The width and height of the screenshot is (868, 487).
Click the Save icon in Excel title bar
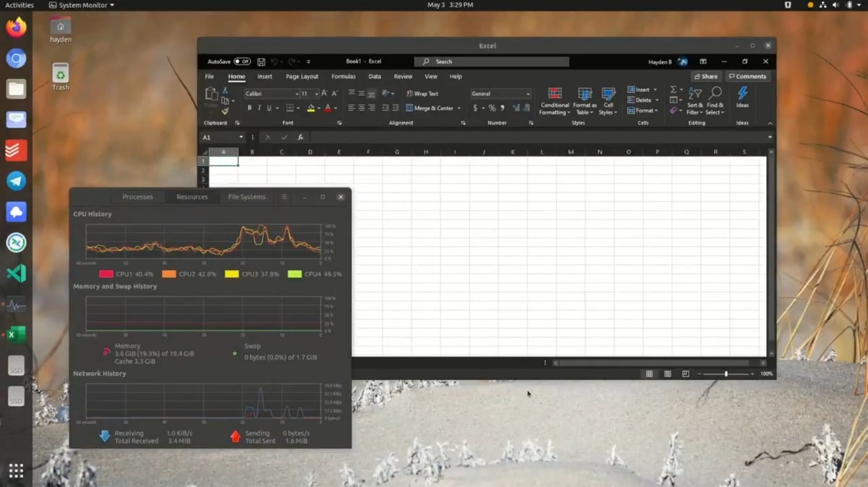(x=261, y=62)
